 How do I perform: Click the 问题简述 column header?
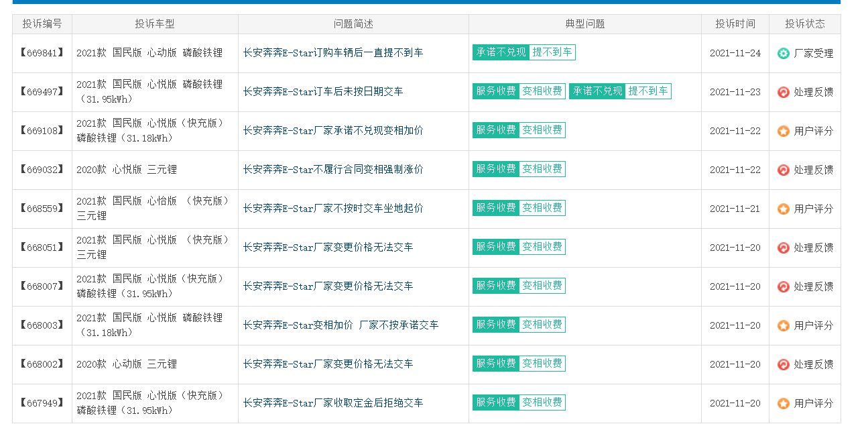[353, 24]
